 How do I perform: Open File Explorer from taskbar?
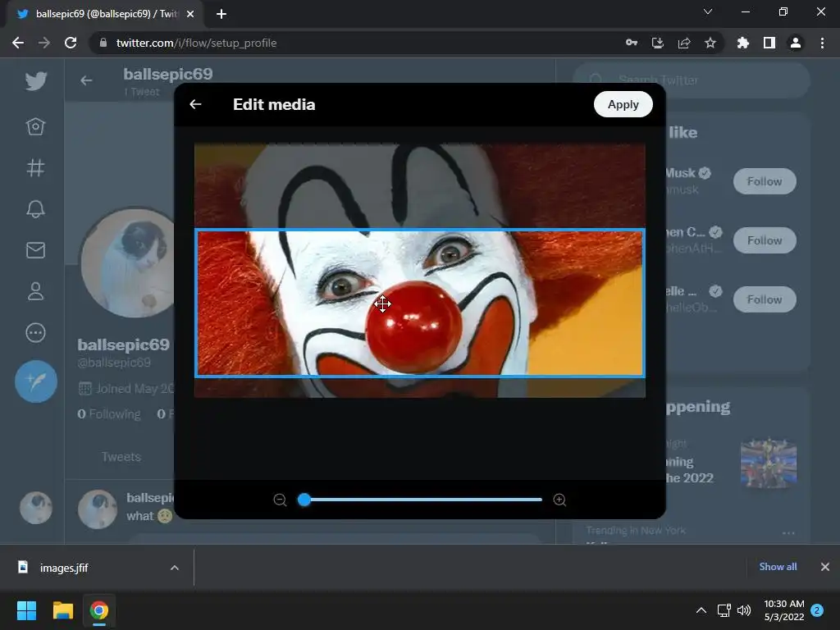pos(62,610)
